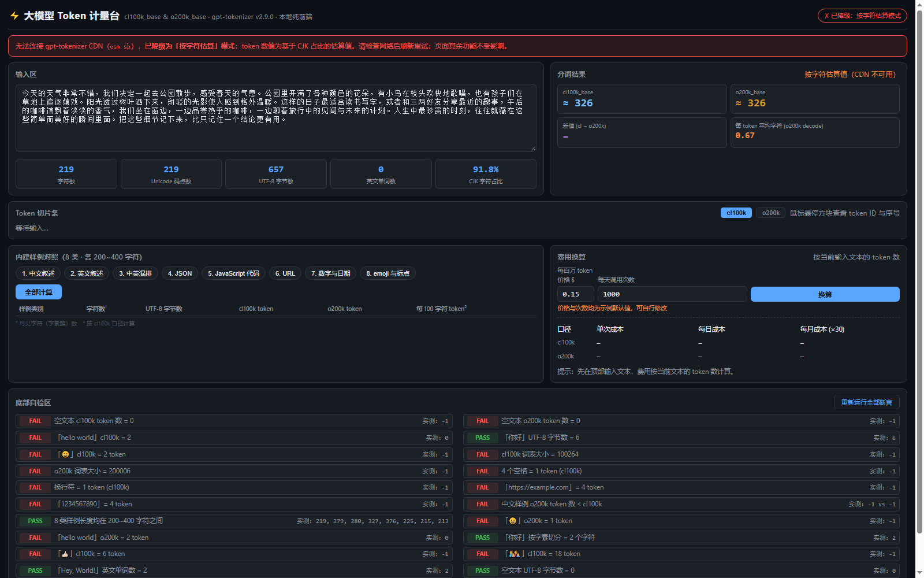Screen dimensions: 924x578
Task: Edit the price per million token field
Action: pos(576,294)
